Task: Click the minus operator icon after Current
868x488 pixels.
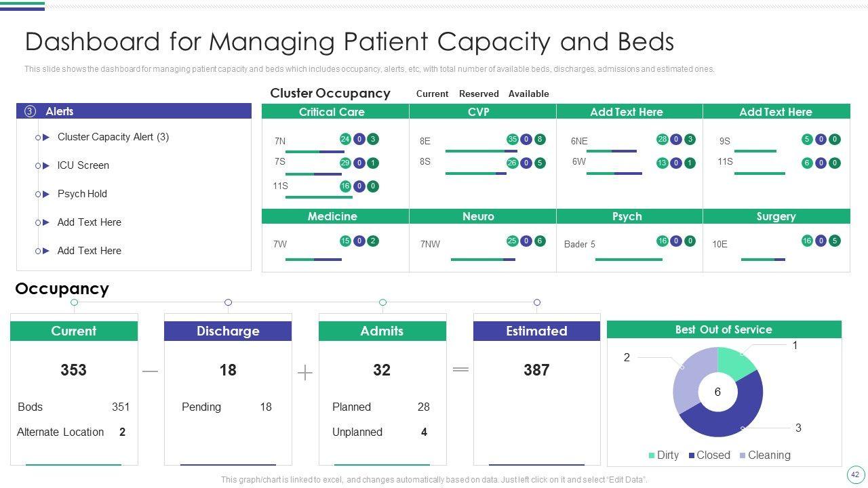Action: 151,371
